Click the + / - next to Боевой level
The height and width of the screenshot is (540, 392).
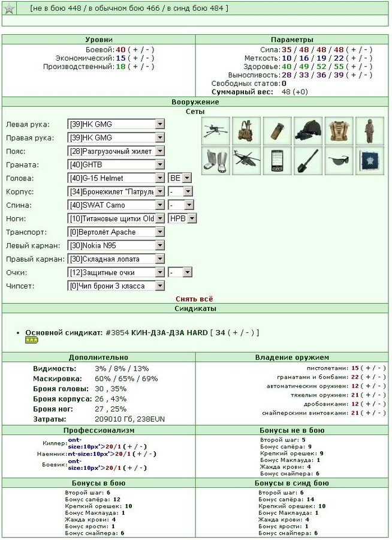141,50
